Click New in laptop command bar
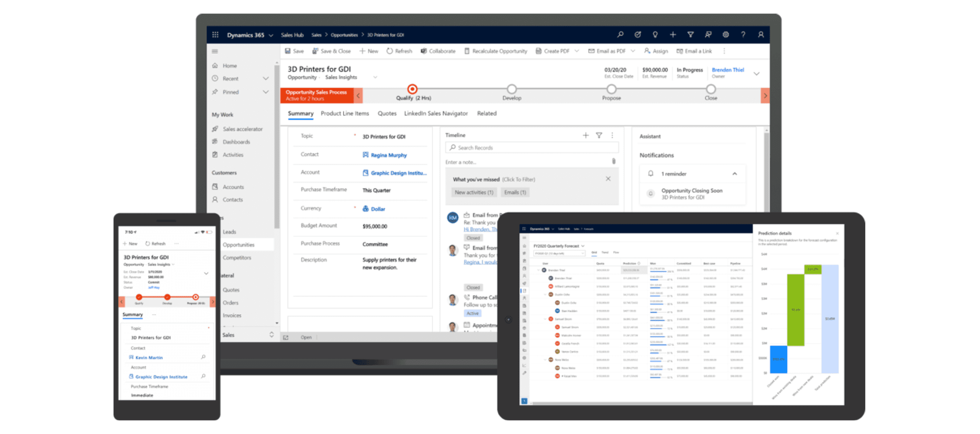 tap(369, 51)
